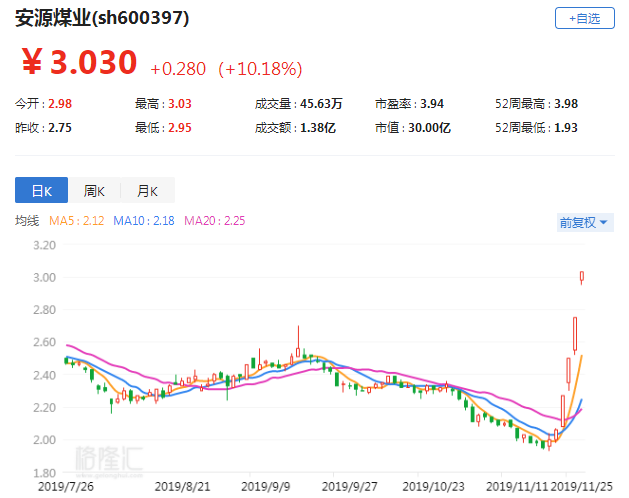The width and height of the screenshot is (629, 498).
Task: Click the 52周最低 value 1.93
Action: click(566, 128)
